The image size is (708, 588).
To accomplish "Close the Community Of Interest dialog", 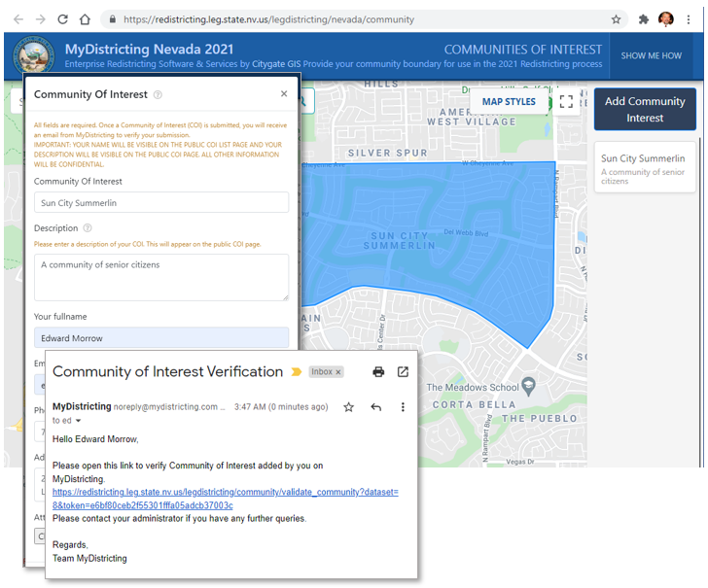I will point(284,94).
